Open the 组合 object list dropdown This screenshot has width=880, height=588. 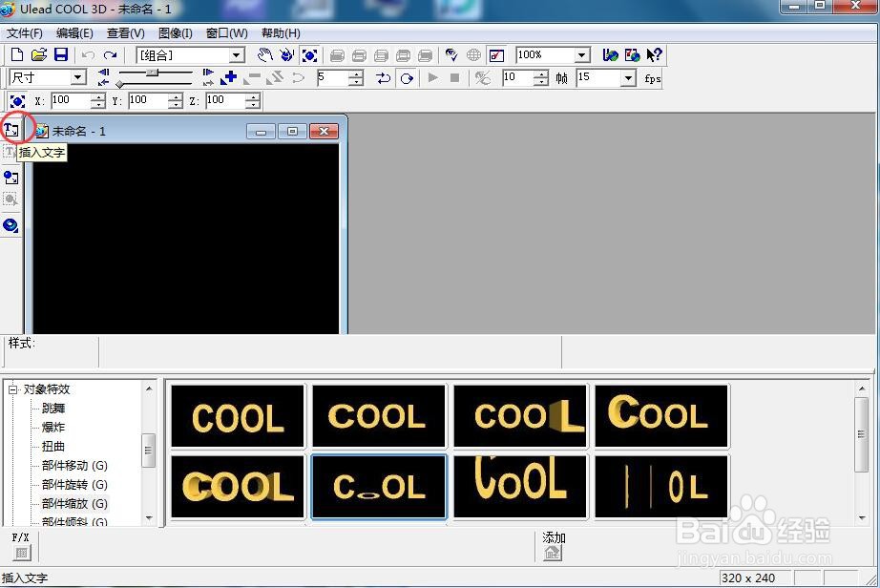coord(237,55)
